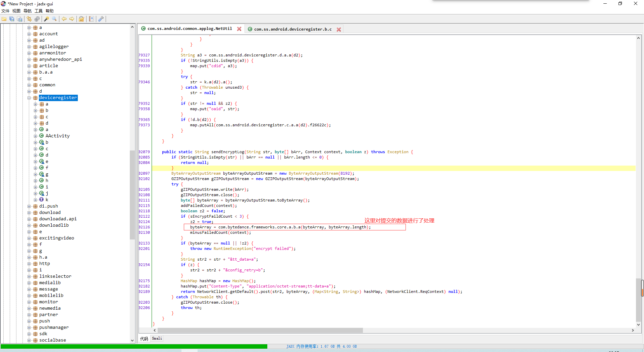Click line number 82126 in the gutter
The image size is (644, 352).
point(145,227)
